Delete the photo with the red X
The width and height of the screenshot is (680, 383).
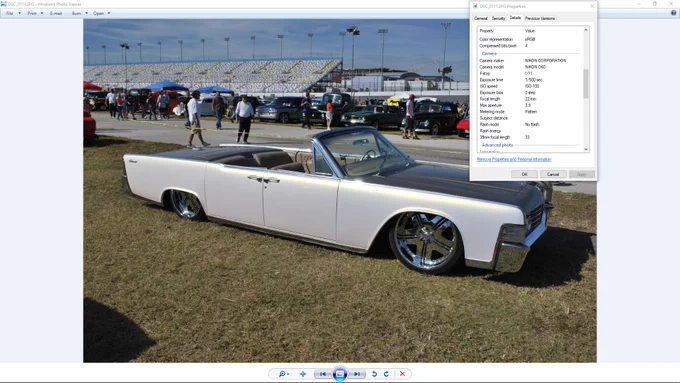point(402,374)
